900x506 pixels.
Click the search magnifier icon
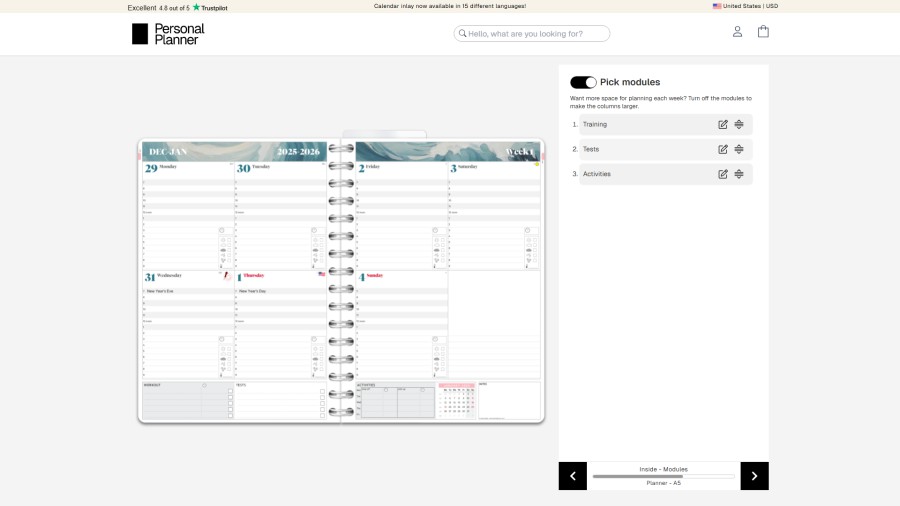pos(462,33)
